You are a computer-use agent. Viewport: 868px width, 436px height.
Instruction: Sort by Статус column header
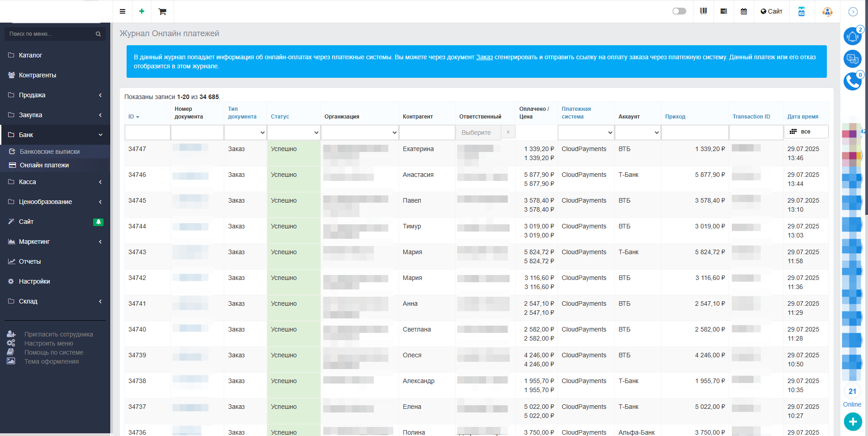click(280, 117)
